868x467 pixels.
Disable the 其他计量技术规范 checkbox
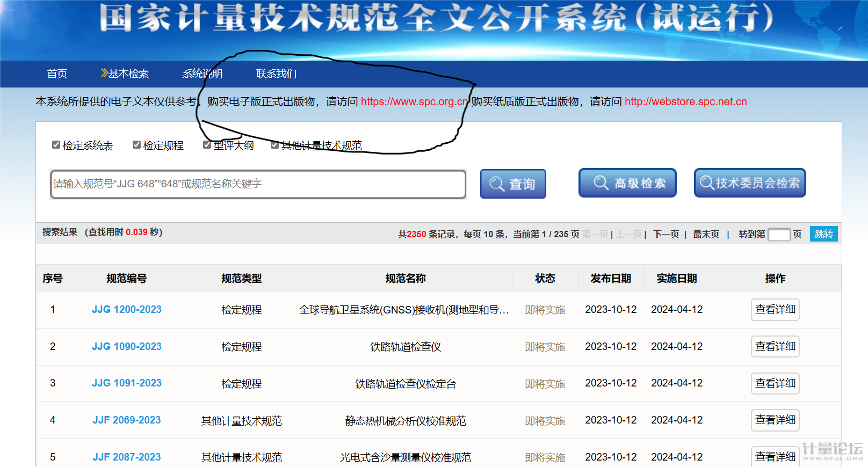tap(274, 145)
